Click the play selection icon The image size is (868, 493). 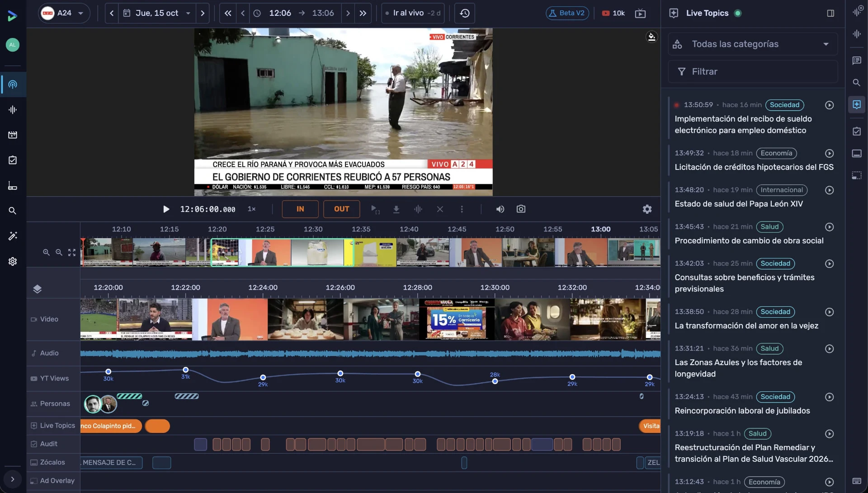[375, 209]
